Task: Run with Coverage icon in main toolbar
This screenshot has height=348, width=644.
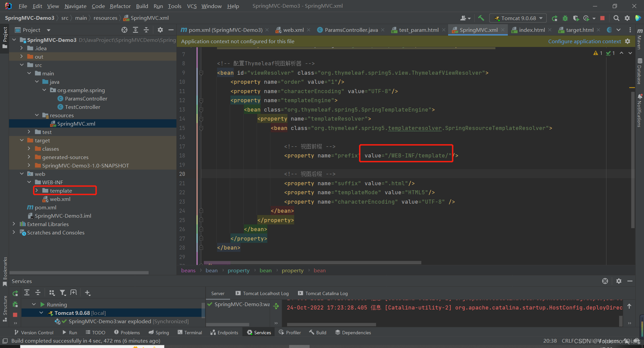Action: (576, 18)
